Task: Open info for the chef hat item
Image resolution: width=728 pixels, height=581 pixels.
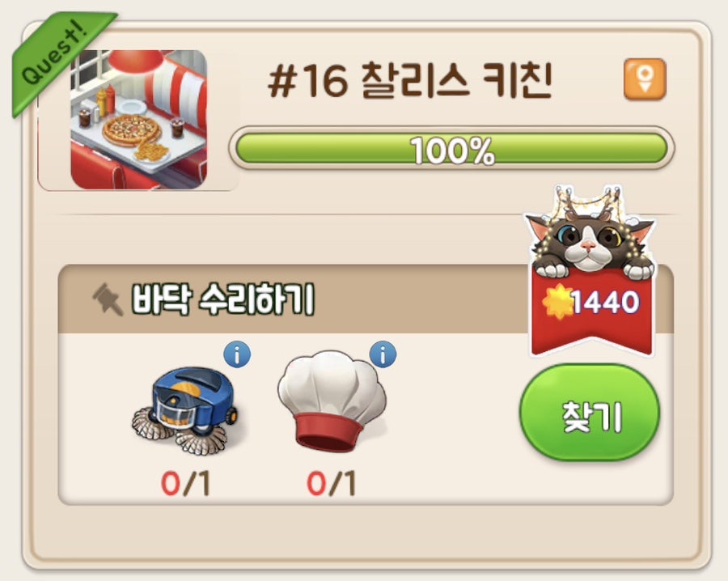Action: click(x=383, y=354)
